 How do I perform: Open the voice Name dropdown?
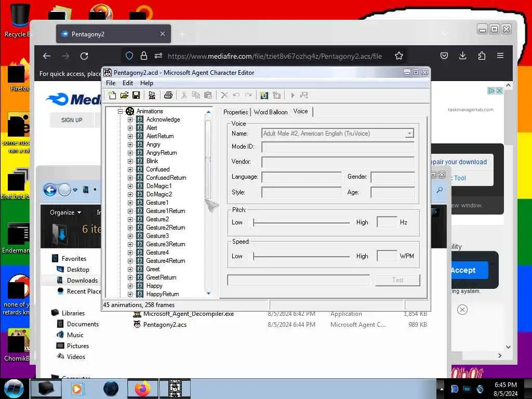point(409,134)
